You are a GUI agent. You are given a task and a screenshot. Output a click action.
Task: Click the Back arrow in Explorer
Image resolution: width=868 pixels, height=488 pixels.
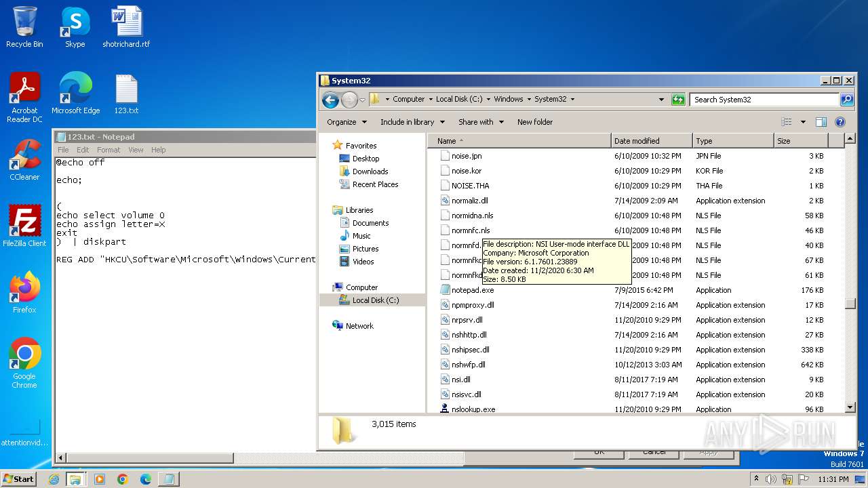[x=330, y=100]
